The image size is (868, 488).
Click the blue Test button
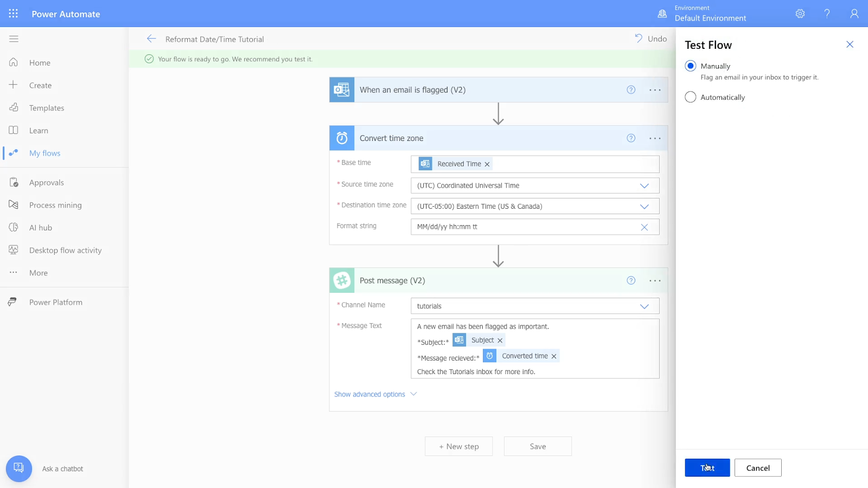[707, 468]
